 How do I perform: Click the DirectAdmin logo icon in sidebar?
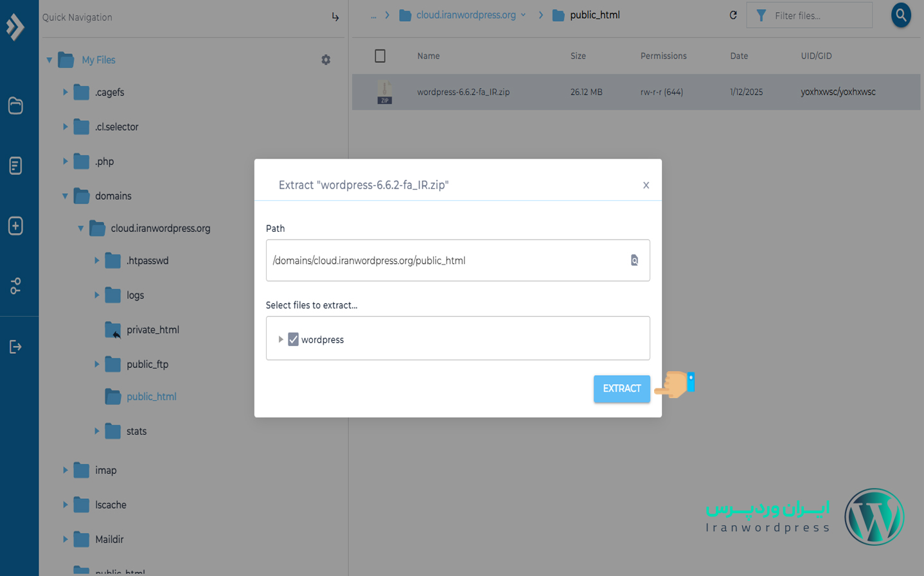15,27
